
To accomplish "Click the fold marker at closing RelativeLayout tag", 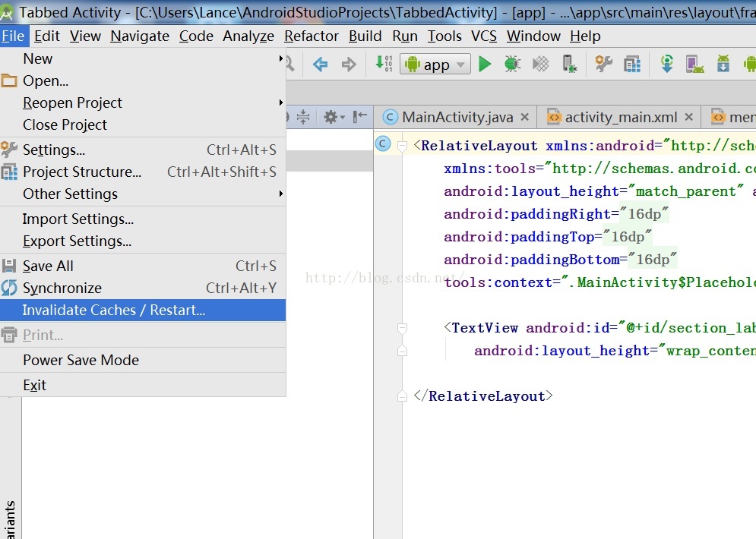I will click(x=402, y=396).
